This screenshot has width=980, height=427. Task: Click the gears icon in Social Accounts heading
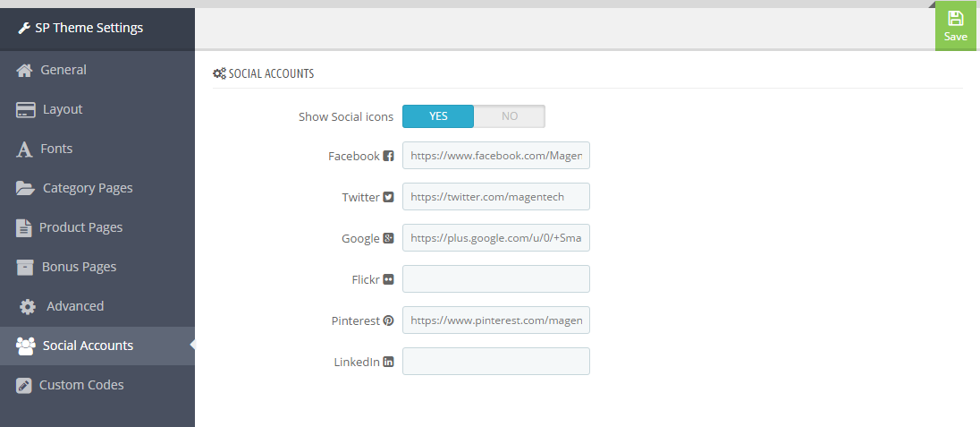(219, 74)
